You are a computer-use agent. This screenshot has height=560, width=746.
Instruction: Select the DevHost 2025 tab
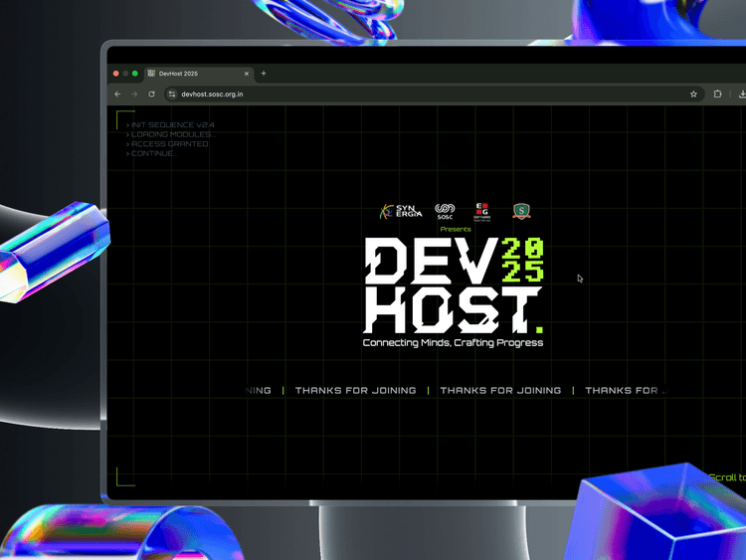[199, 74]
